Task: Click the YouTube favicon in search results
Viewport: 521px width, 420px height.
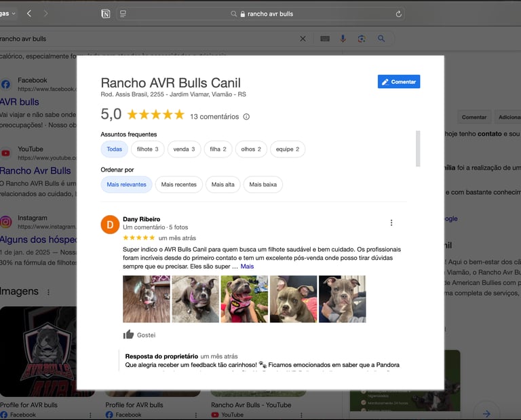Action: [x=5, y=153]
